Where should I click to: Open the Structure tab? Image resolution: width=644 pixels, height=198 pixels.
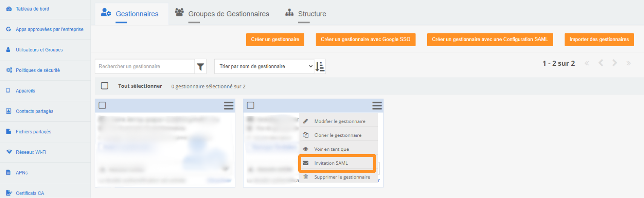311,14
